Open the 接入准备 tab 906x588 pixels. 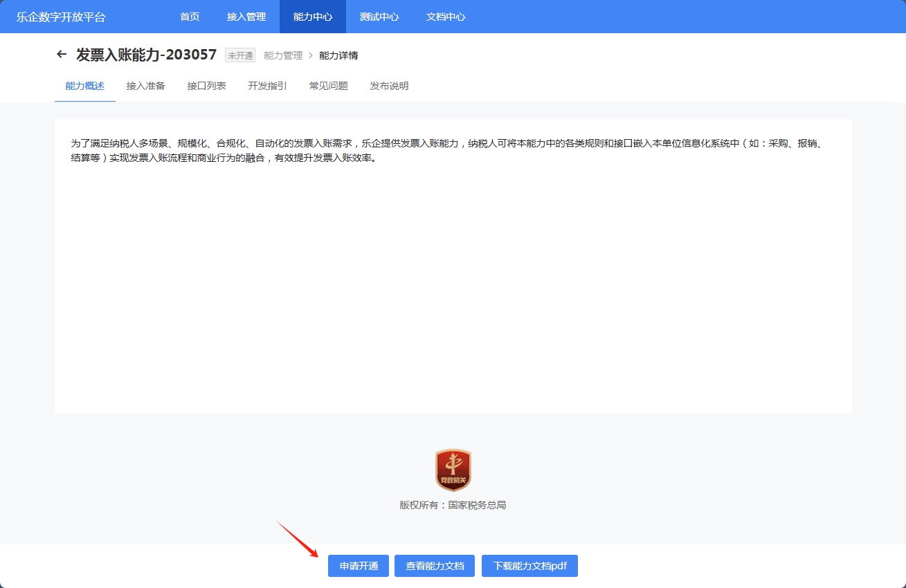(145, 86)
